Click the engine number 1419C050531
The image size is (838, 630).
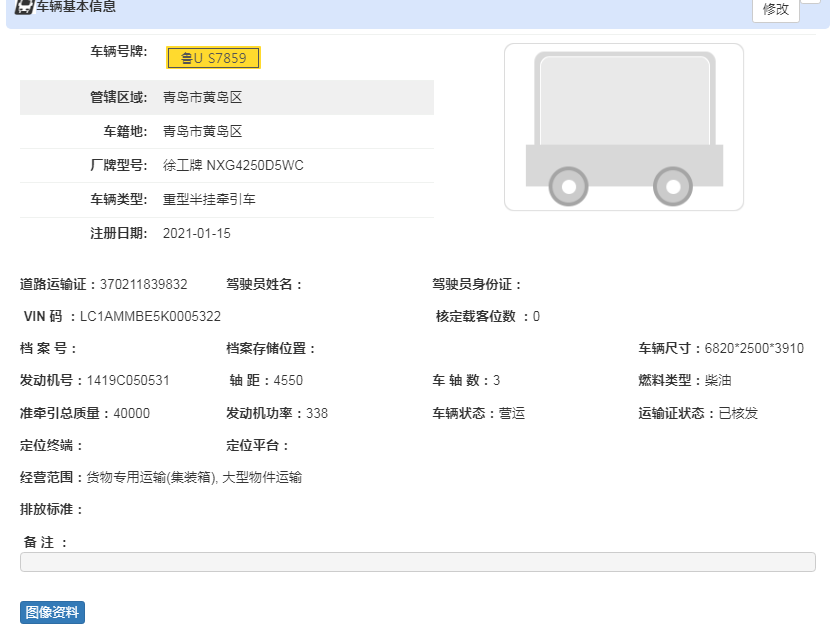point(128,381)
